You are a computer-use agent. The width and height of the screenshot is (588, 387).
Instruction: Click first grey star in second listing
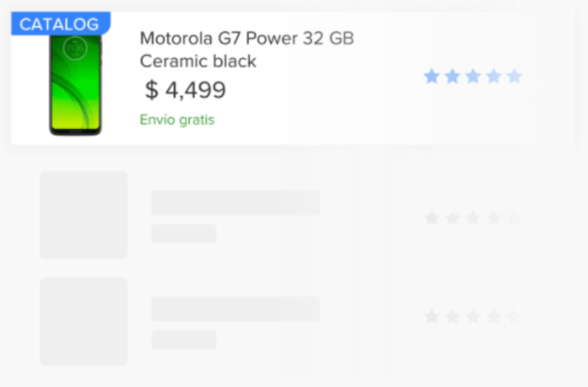pos(431,218)
